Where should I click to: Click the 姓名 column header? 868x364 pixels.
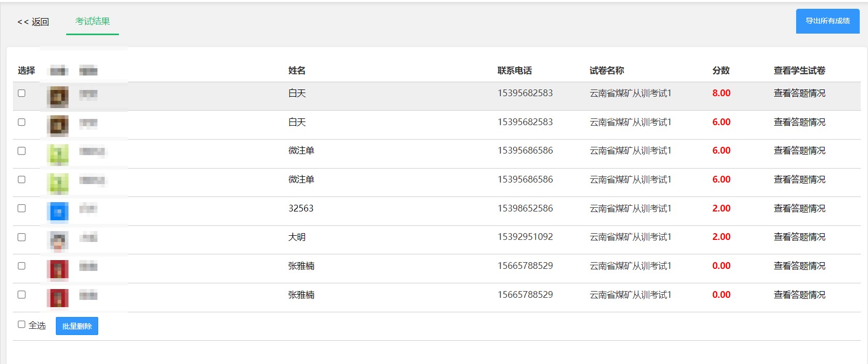pyautogui.click(x=297, y=70)
